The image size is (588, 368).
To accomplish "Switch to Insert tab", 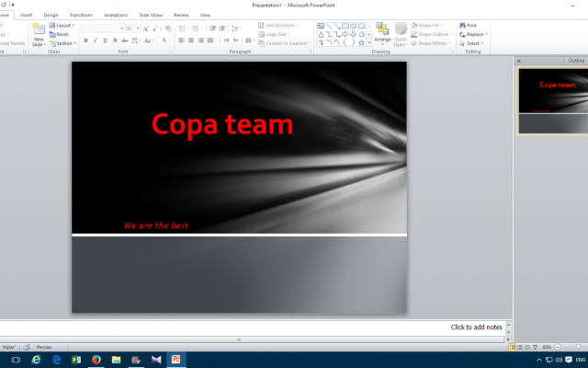I will [26, 15].
